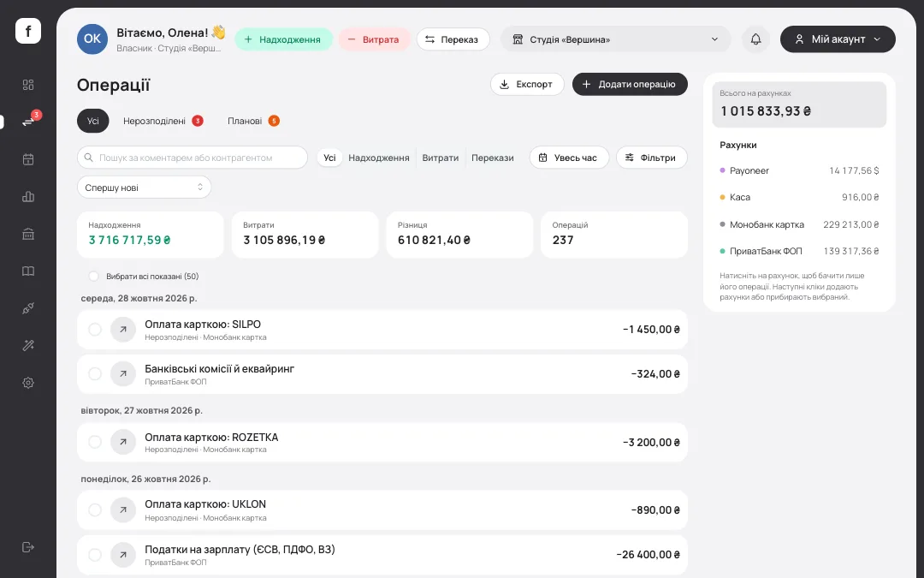Filter by Перекази type segment
The height and width of the screenshot is (578, 924).
click(x=492, y=158)
